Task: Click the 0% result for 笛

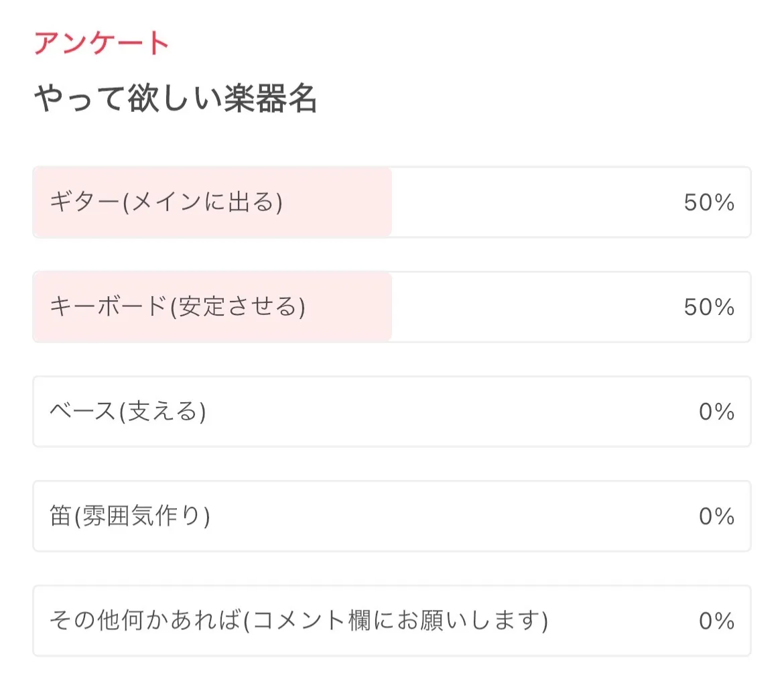Action: coord(716,516)
